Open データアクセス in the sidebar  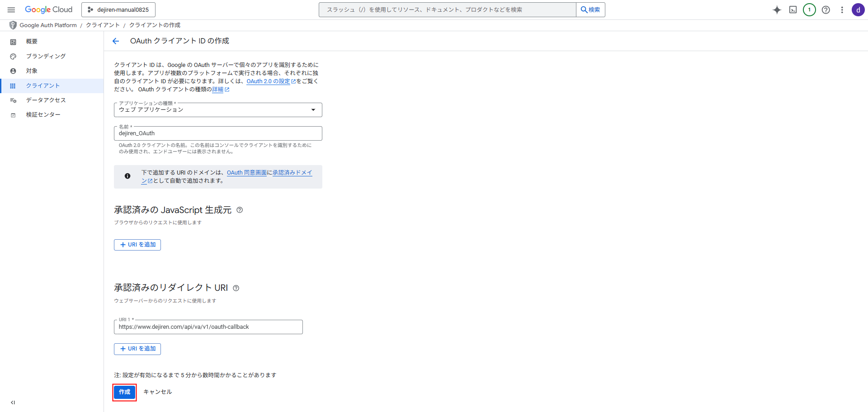tap(46, 100)
